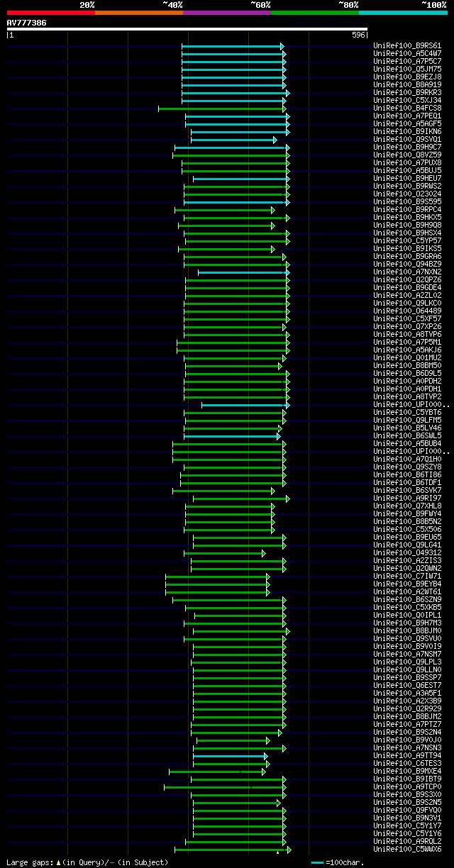Select the UniRef100_Q8VZ59 label
This screenshot has width=454, height=868.
[407, 155]
